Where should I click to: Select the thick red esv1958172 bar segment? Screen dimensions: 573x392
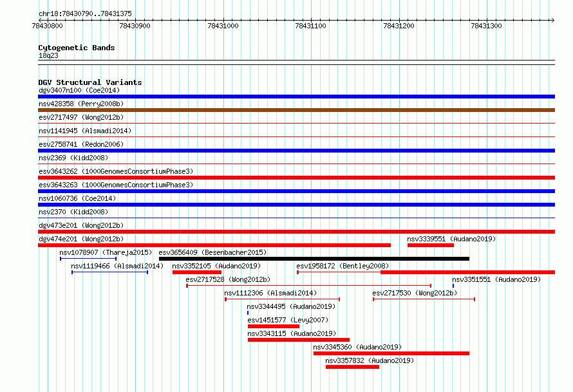click(x=468, y=272)
